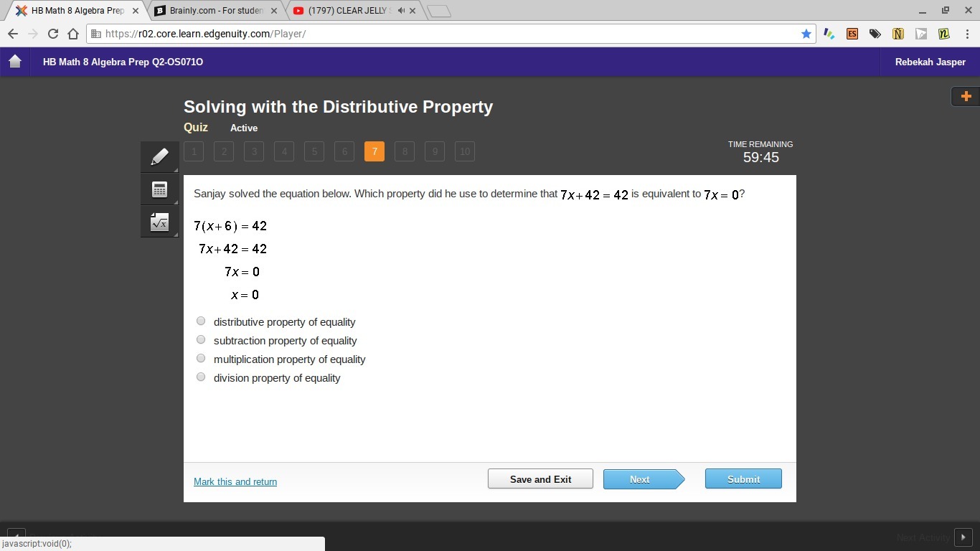Open a new browser tab
This screenshot has height=551, width=980.
[x=439, y=11]
